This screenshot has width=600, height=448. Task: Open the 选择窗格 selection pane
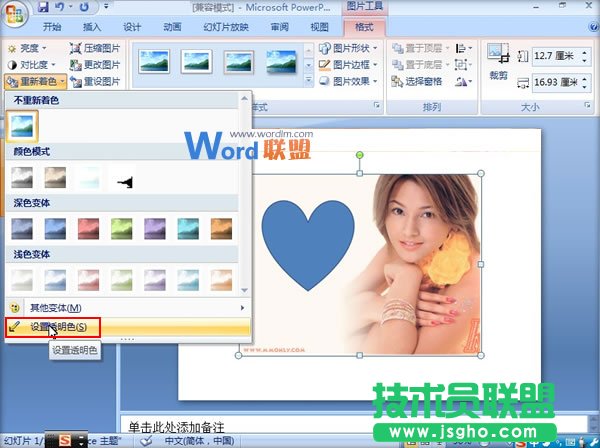(x=417, y=81)
